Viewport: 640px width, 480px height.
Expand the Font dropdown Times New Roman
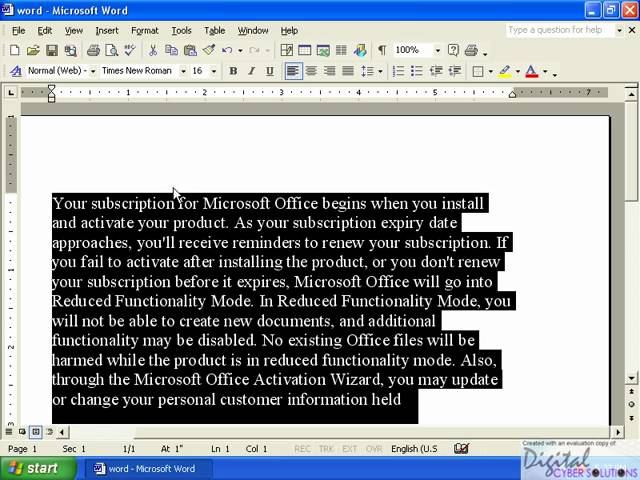point(183,71)
